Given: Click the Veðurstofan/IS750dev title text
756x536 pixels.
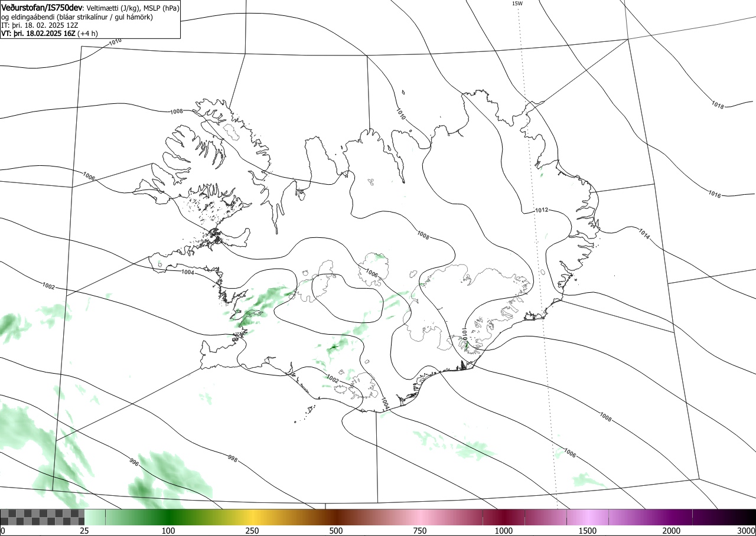Looking at the screenshot, I should pyautogui.click(x=42, y=8).
